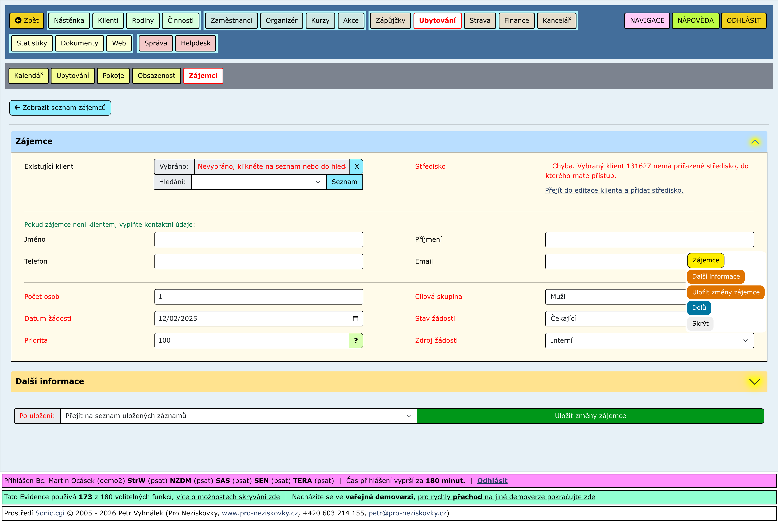This screenshot has height=532, width=780.
Task: Click the Zpět back arrow button
Action: [x=27, y=20]
